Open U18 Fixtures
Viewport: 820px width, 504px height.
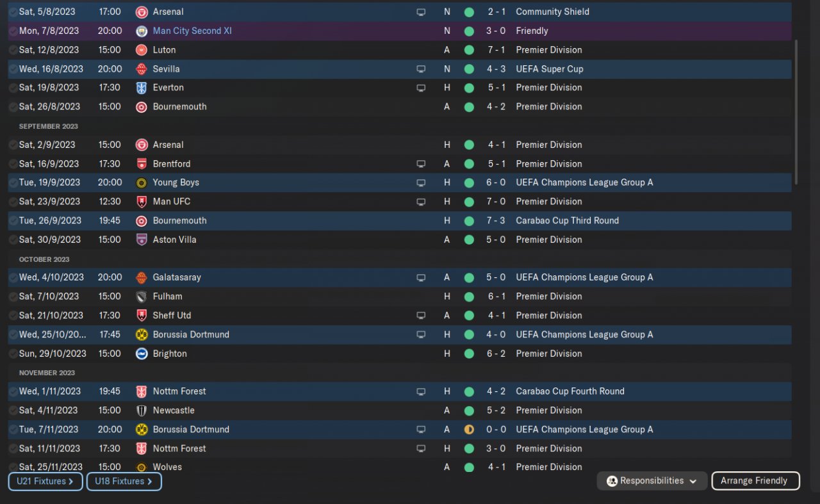pyautogui.click(x=124, y=481)
